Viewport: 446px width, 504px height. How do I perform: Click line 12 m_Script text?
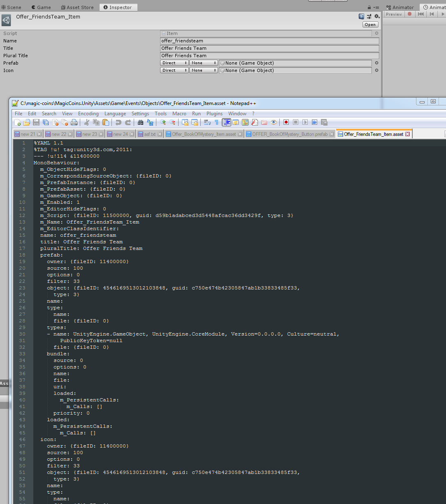click(x=167, y=215)
